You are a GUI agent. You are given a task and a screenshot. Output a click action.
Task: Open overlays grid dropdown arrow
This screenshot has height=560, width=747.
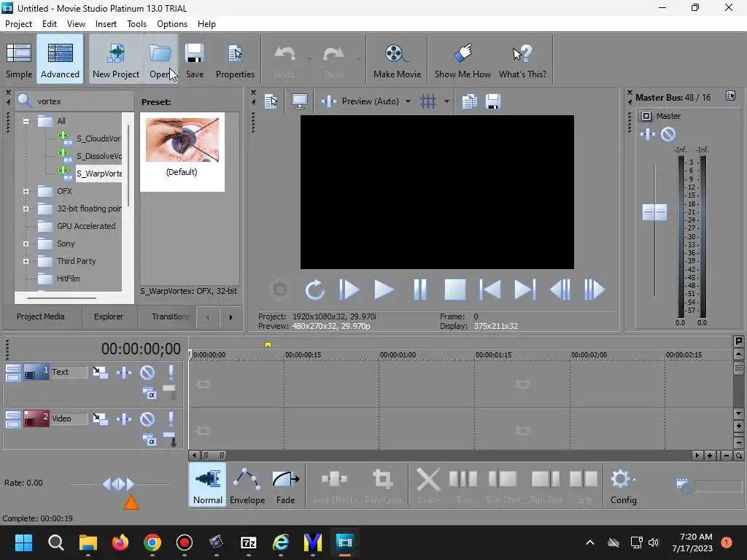(x=446, y=101)
